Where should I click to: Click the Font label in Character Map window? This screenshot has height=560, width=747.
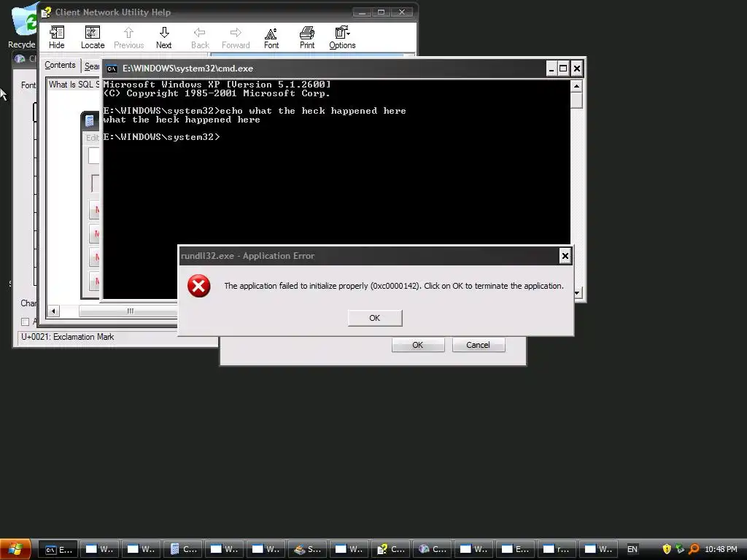tap(28, 85)
